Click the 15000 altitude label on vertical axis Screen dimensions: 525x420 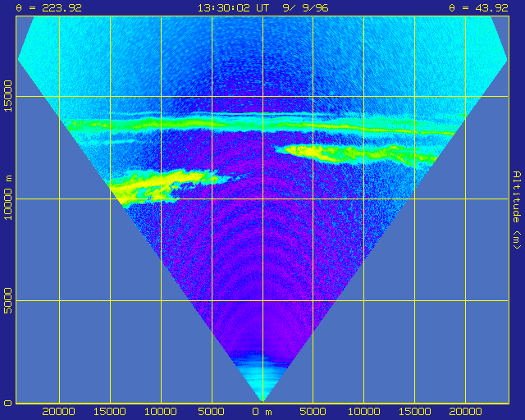(7, 96)
